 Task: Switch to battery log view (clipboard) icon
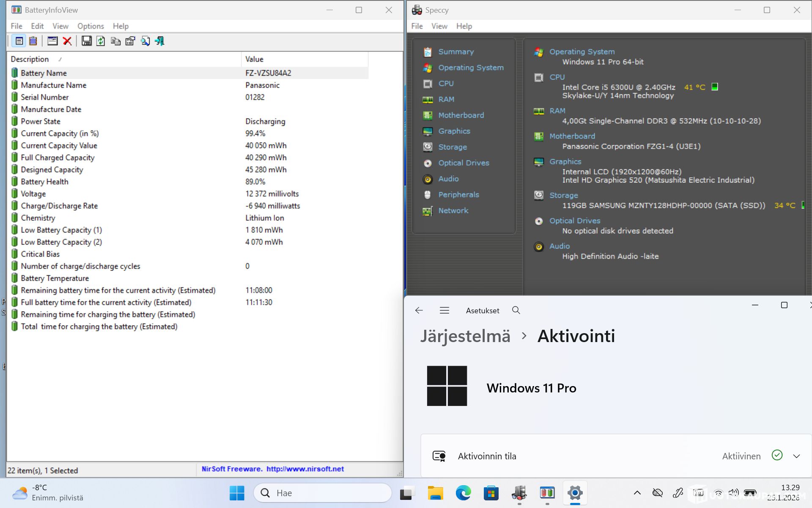[x=33, y=41]
